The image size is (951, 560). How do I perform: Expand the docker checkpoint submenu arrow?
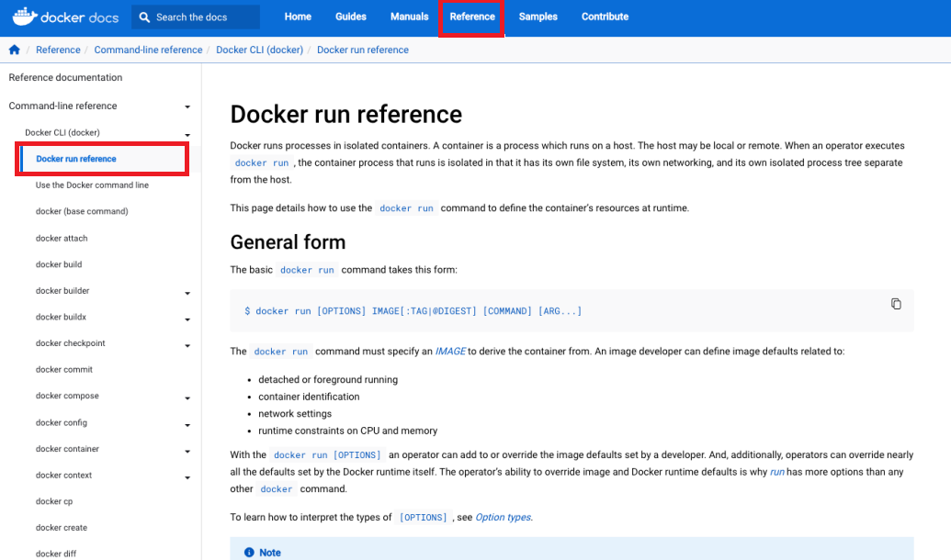point(187,345)
